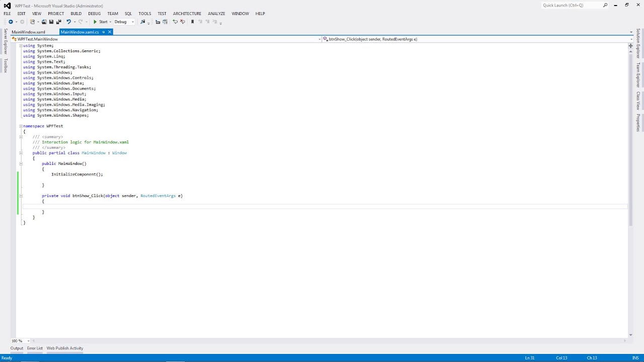
Task: Open the TEST menu
Action: [162, 14]
